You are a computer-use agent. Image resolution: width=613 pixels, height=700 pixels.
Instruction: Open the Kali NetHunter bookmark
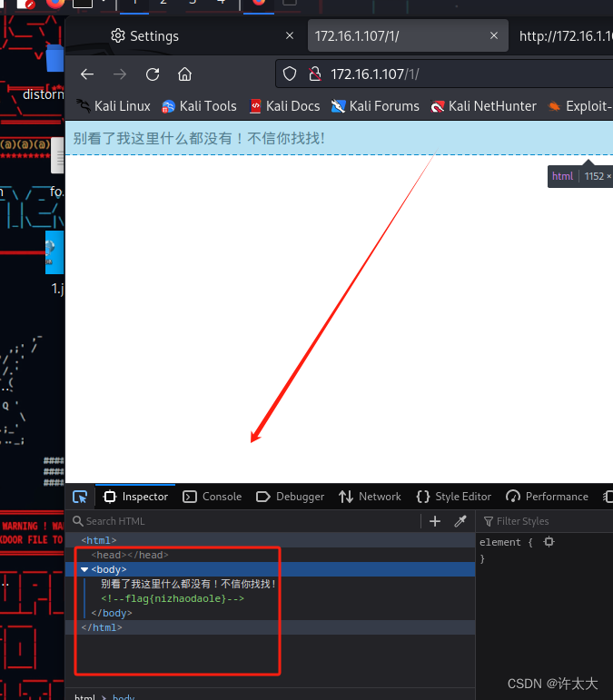483,106
